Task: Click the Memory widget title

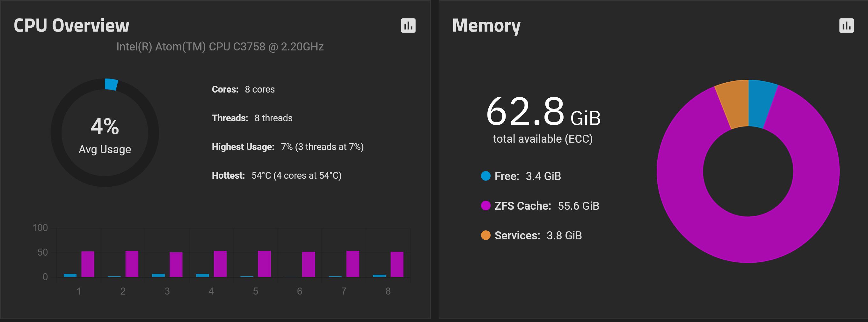Action: (486, 26)
